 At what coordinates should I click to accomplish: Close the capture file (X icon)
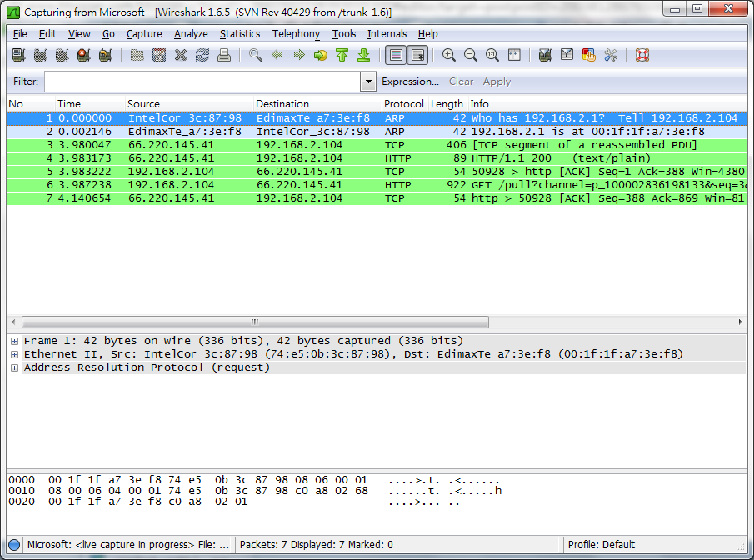(x=180, y=55)
